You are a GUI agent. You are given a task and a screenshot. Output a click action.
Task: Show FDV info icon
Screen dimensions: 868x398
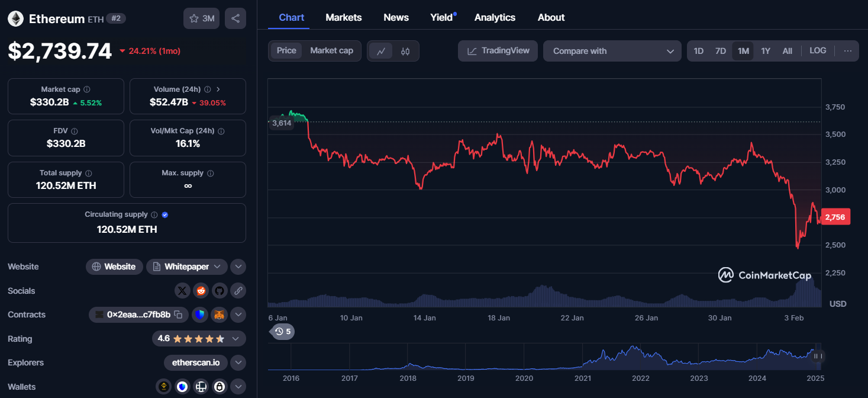click(x=74, y=131)
